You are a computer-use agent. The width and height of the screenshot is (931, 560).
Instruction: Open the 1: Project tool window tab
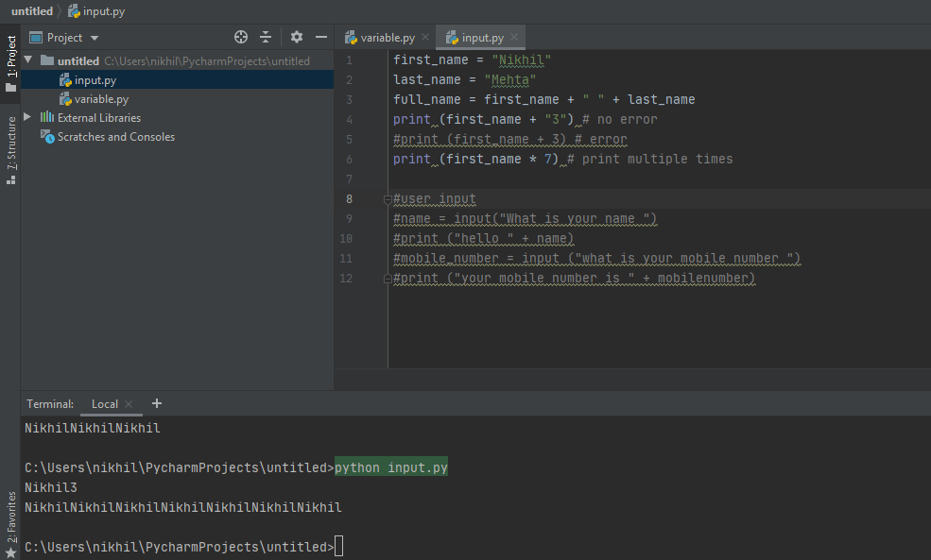pyautogui.click(x=10, y=63)
